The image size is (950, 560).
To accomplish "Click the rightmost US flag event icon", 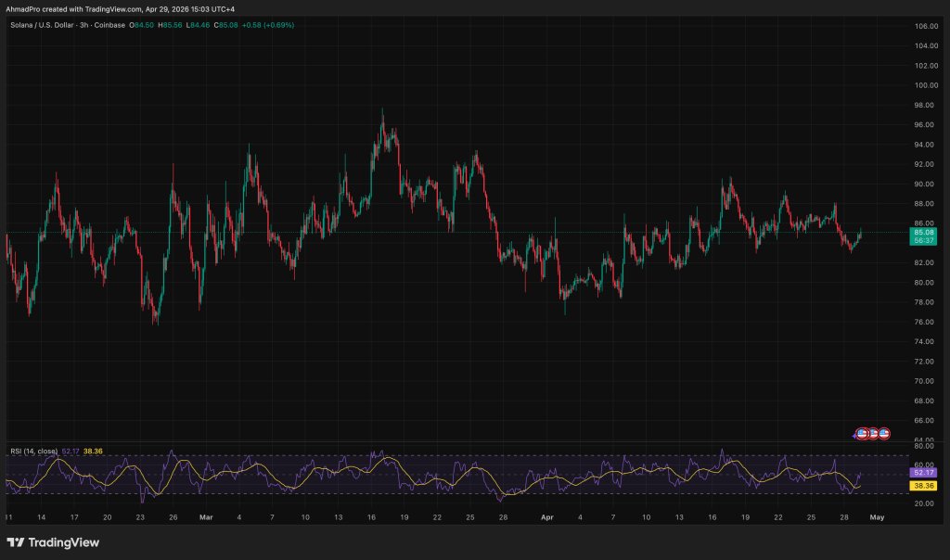I will click(x=884, y=433).
